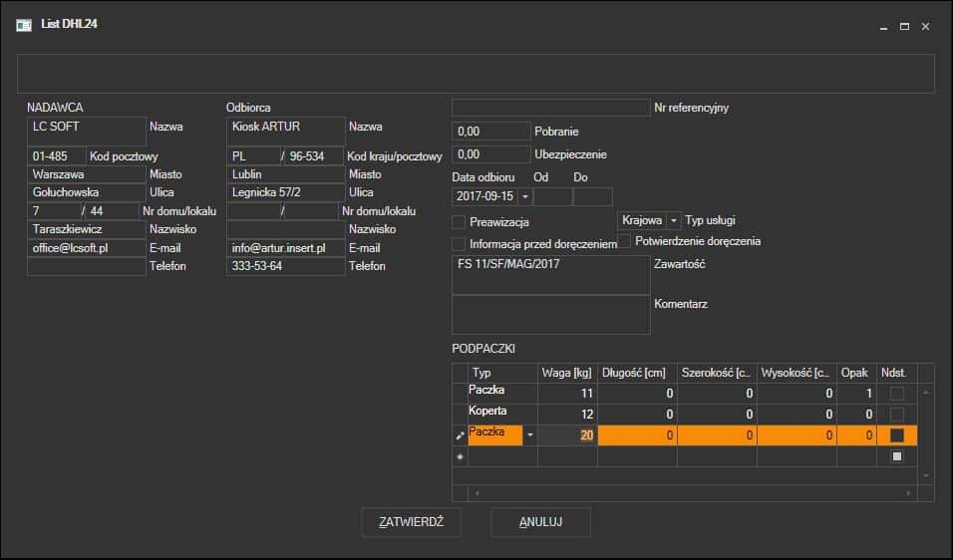Click the sender flat number field 44
The image size is (953, 560).
pyautogui.click(x=113, y=211)
